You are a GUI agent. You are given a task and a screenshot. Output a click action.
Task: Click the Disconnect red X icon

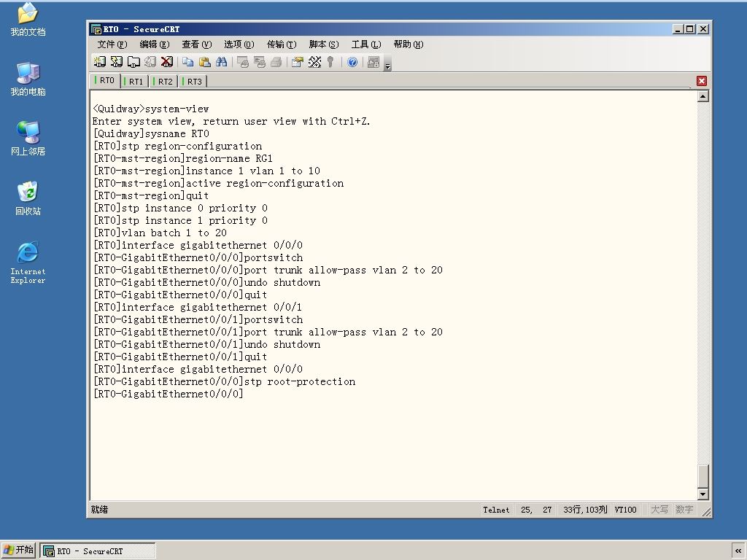pos(167,62)
